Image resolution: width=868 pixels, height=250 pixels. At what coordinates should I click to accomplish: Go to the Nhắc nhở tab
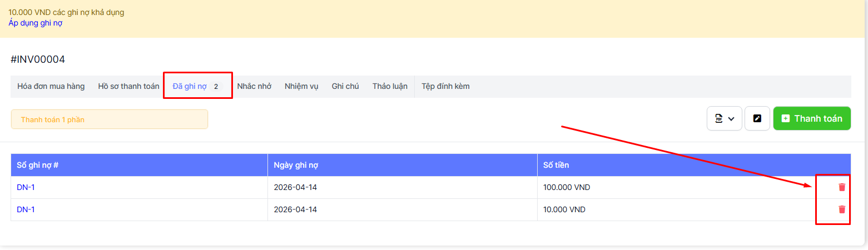(254, 86)
